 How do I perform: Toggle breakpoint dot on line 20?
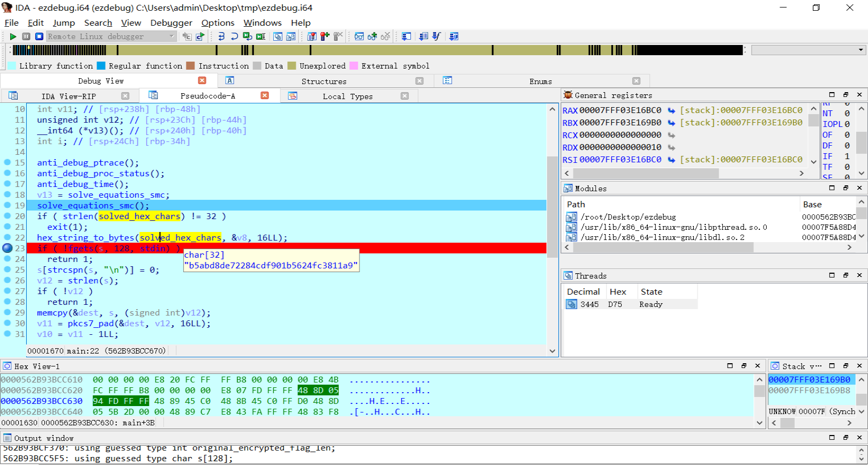8,216
